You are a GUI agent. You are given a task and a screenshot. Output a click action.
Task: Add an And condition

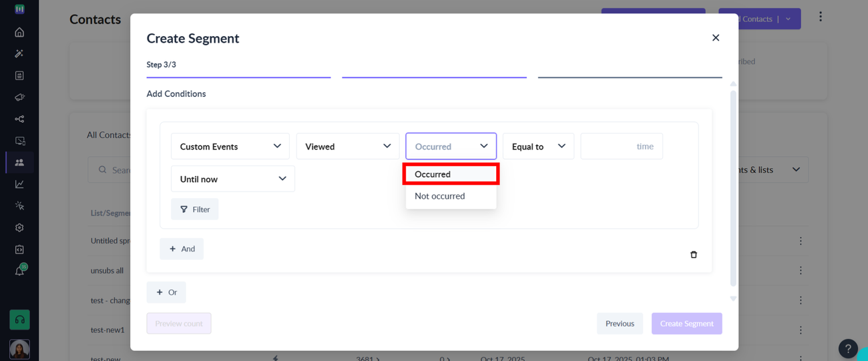(x=182, y=249)
